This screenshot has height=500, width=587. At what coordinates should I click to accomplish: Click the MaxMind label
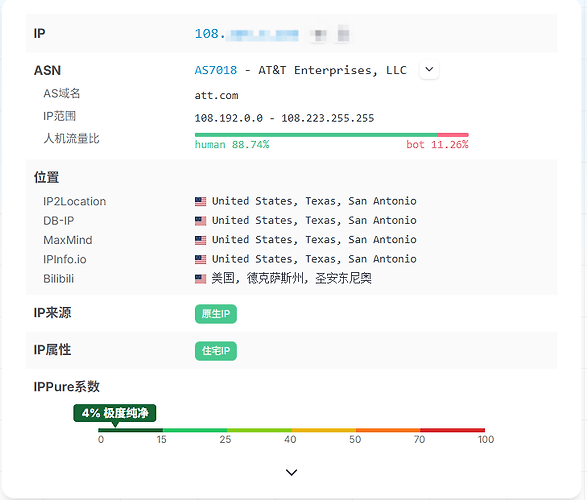[68, 240]
